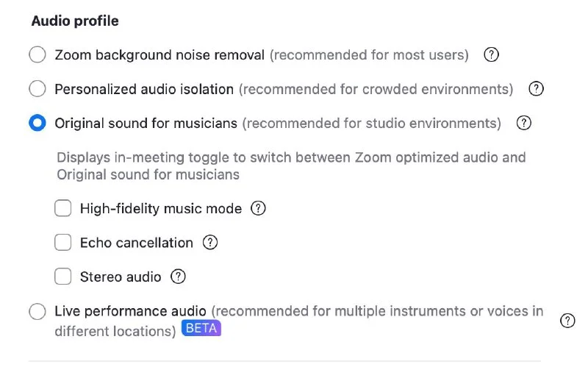The height and width of the screenshot is (367, 588).
Task: Choose the Live performance audio radio button
Action: pyautogui.click(x=37, y=312)
